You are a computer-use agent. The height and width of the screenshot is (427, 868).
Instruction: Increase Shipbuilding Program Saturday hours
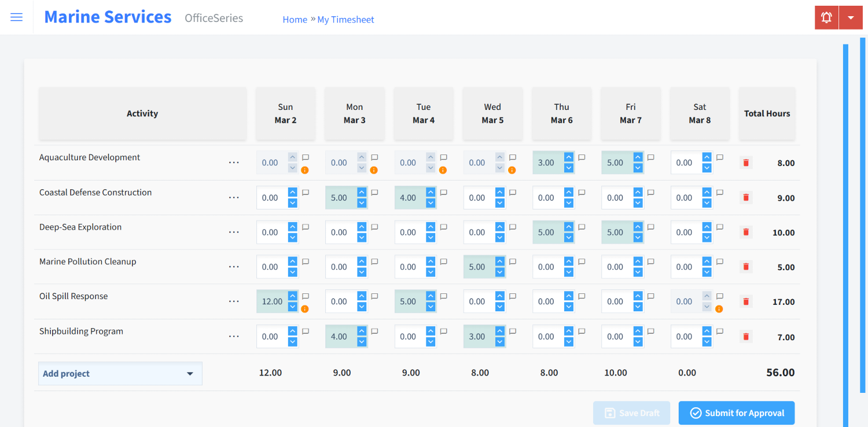707,332
